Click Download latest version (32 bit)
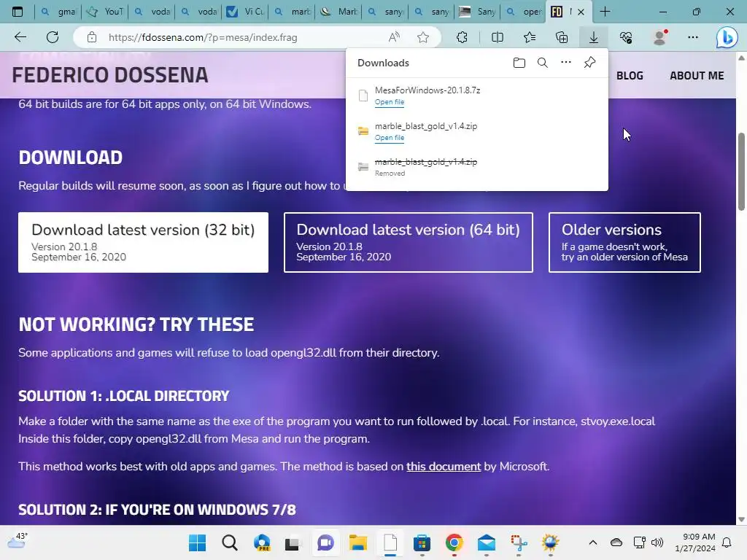Screen dimensions: 747x560 pyautogui.click(x=143, y=242)
